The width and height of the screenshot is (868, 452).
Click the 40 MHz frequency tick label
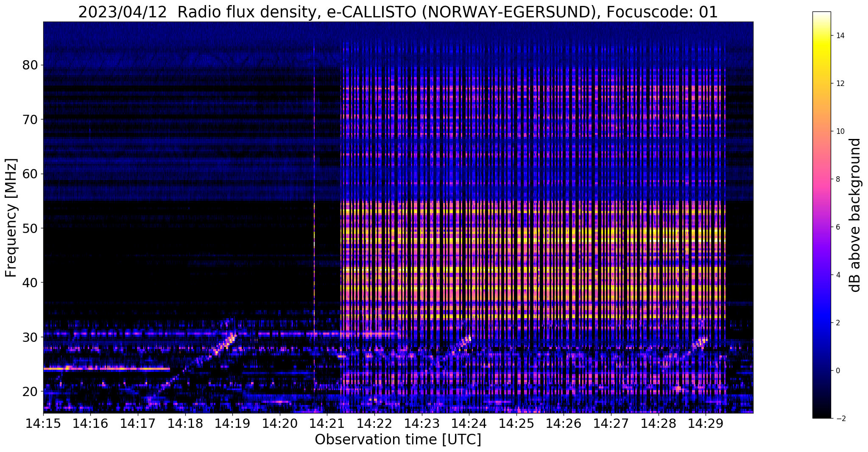click(x=30, y=283)
